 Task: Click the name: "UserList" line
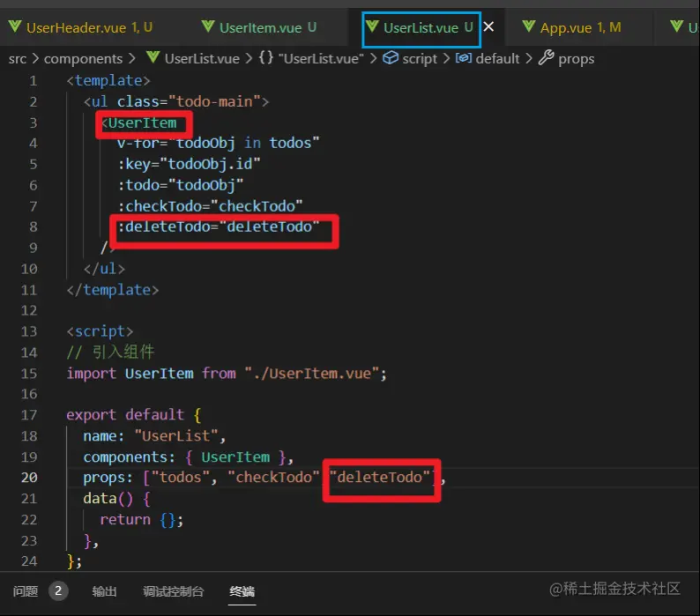(154, 436)
